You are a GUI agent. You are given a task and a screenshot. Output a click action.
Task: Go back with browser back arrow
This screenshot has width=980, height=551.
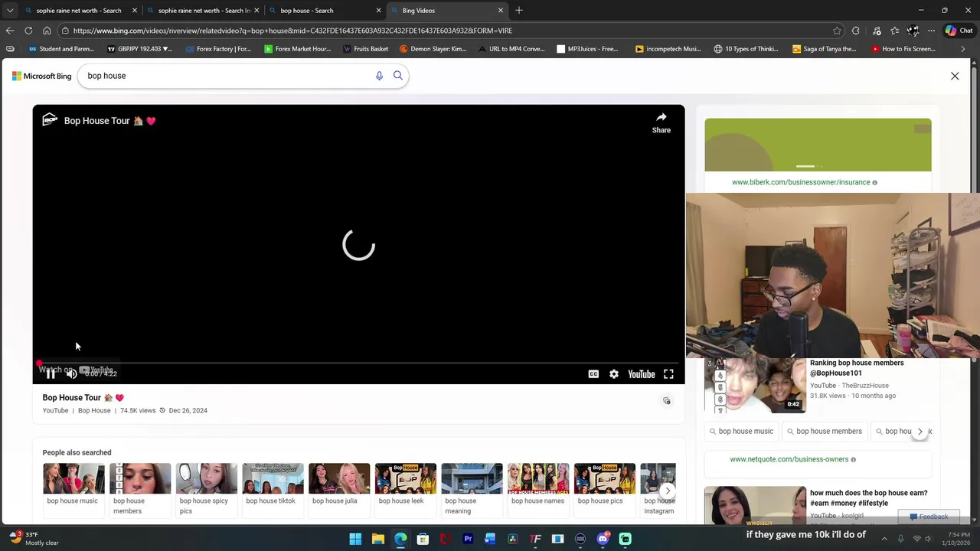point(10,31)
